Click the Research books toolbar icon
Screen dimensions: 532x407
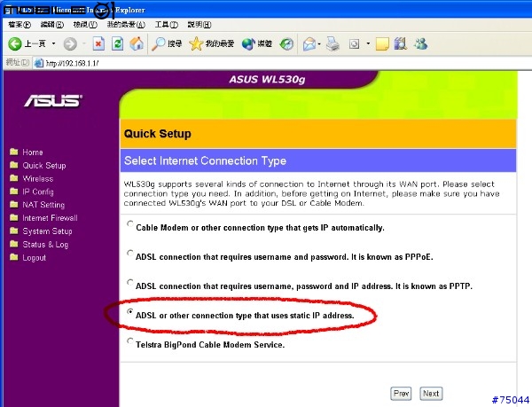[401, 43]
